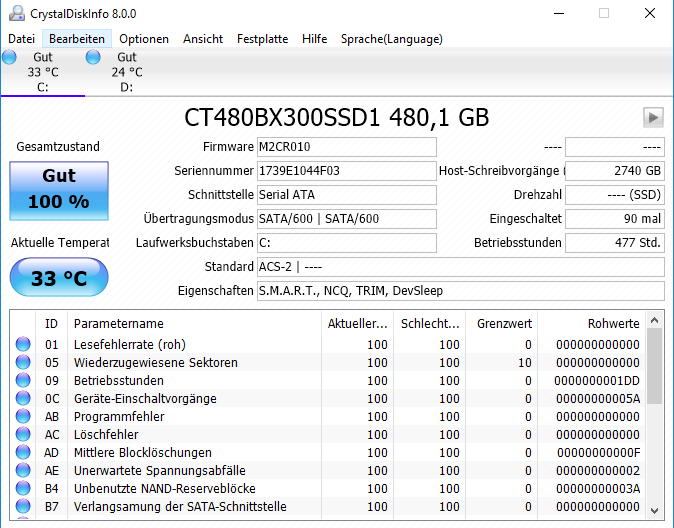Click raw value 00000000003A
This screenshot has width=674, height=528.
pos(597,489)
